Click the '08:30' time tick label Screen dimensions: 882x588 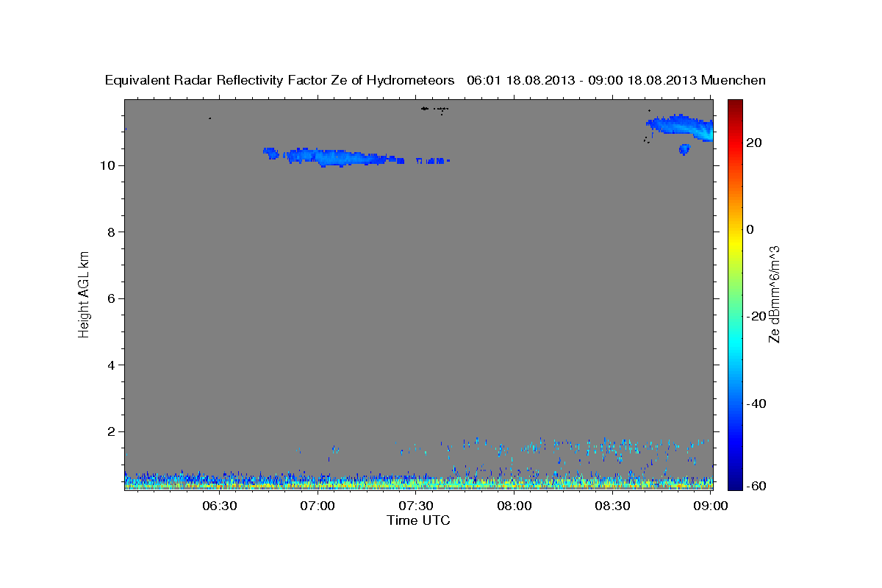point(612,506)
